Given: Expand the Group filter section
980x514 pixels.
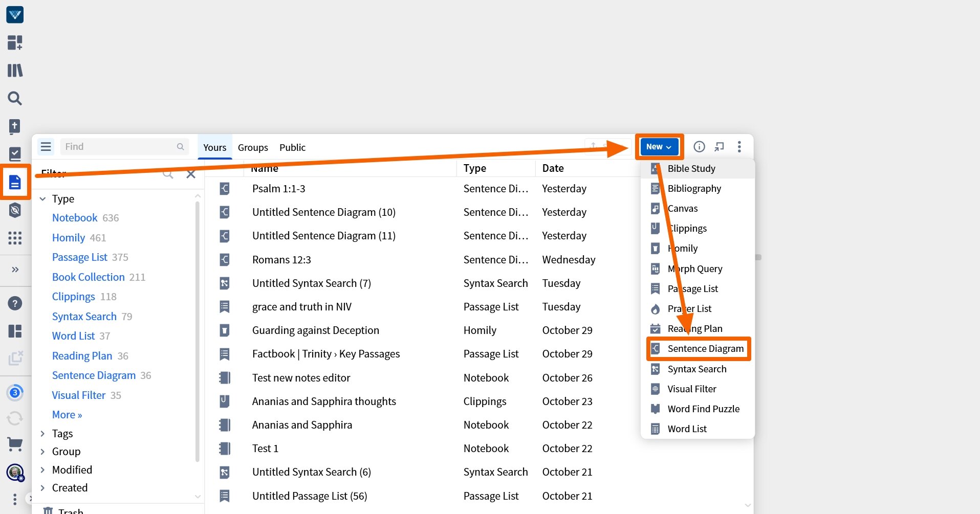Looking at the screenshot, I should click(x=42, y=452).
